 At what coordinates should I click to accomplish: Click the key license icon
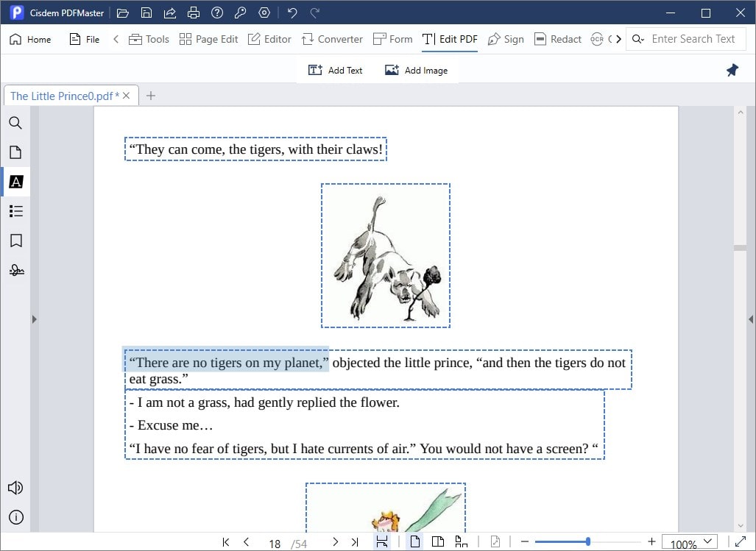240,13
